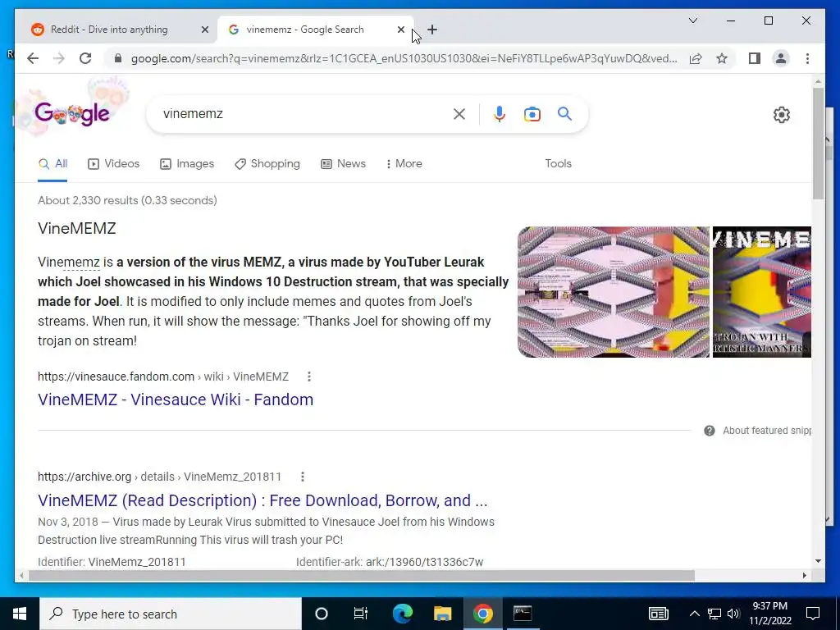This screenshot has height=630, width=840.
Task: Expand Chrome's tab search dropdown
Action: pyautogui.click(x=692, y=21)
